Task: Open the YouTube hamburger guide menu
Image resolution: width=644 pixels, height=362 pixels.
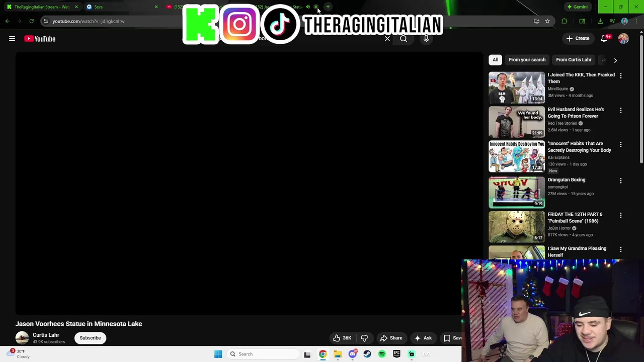Action: (12, 39)
